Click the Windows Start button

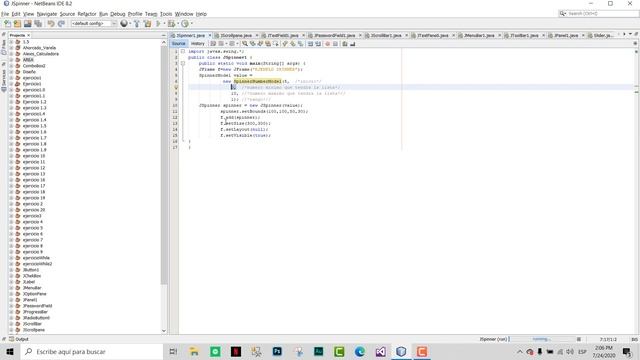click(x=10, y=351)
